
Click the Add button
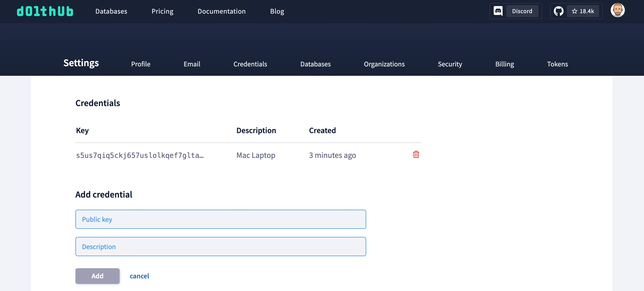[97, 276]
